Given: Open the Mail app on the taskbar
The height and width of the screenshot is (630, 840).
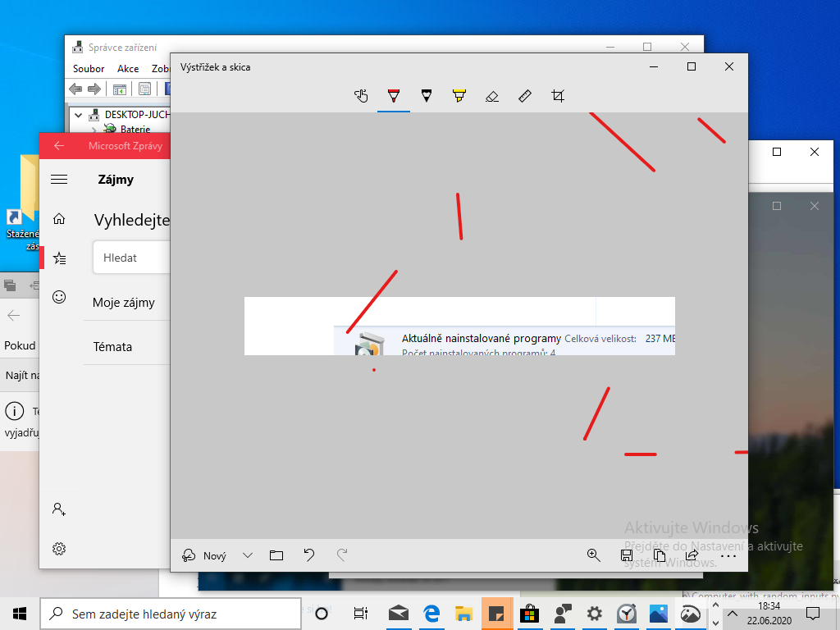Looking at the screenshot, I should pyautogui.click(x=399, y=614).
